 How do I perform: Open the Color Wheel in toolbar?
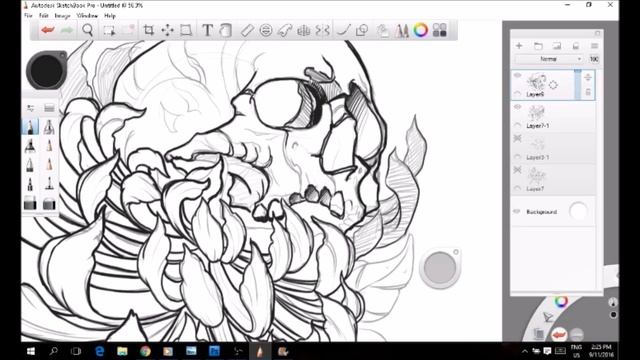tap(420, 30)
